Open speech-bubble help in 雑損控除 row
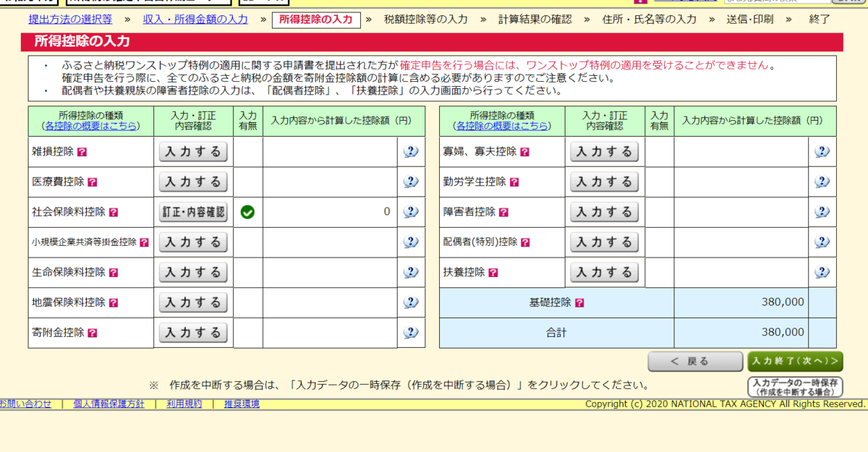 coord(411,152)
